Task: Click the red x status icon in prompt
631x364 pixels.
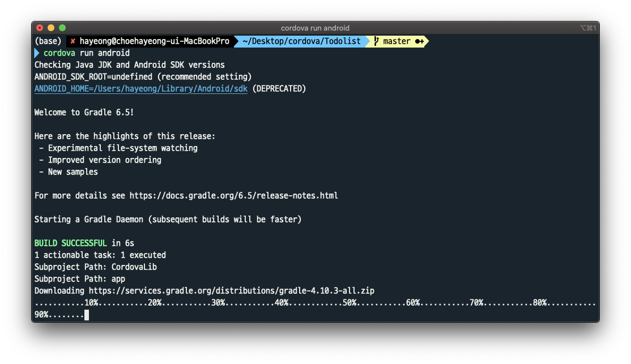Action: [x=73, y=41]
